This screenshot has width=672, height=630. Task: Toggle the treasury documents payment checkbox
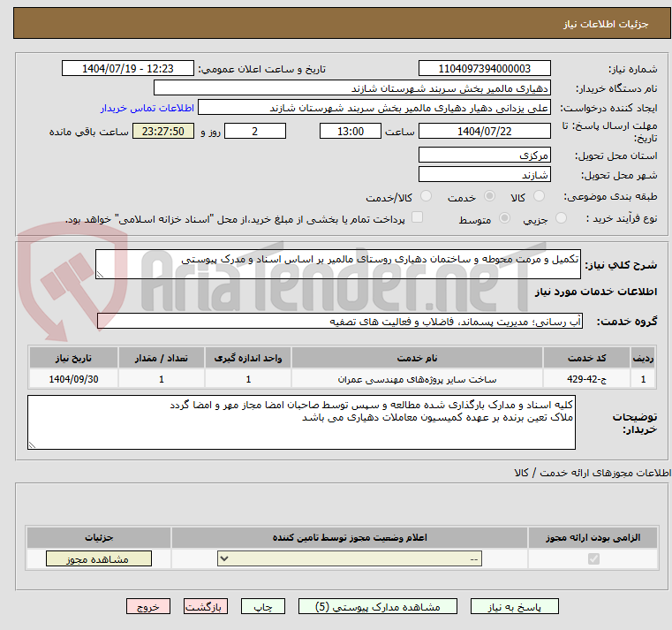(x=418, y=217)
